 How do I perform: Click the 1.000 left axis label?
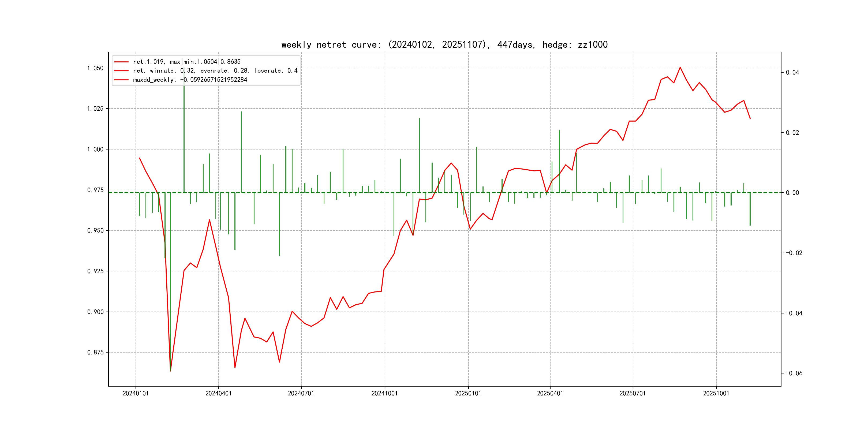coord(95,149)
